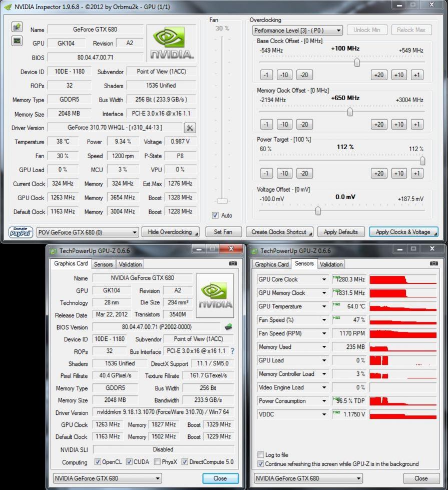Image resolution: width=448 pixels, height=490 pixels.
Task: Expand the VDDC sensor dropdown
Action: pyautogui.click(x=324, y=414)
